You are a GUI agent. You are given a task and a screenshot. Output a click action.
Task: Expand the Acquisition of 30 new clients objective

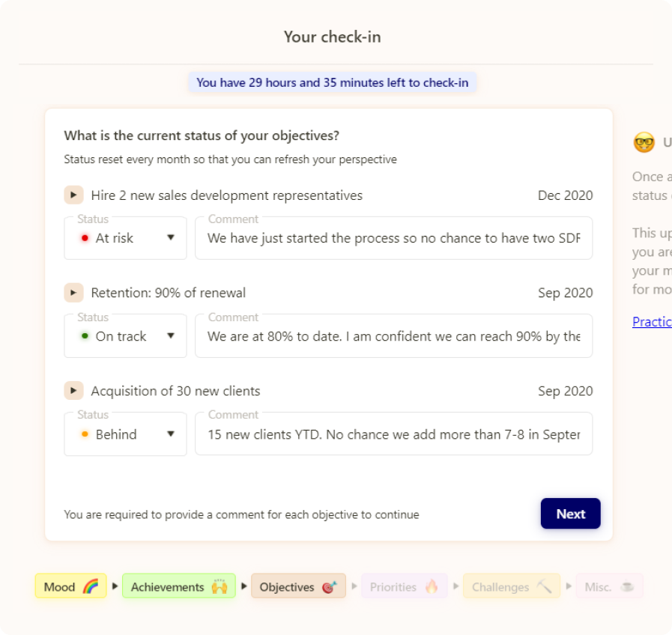click(73, 391)
